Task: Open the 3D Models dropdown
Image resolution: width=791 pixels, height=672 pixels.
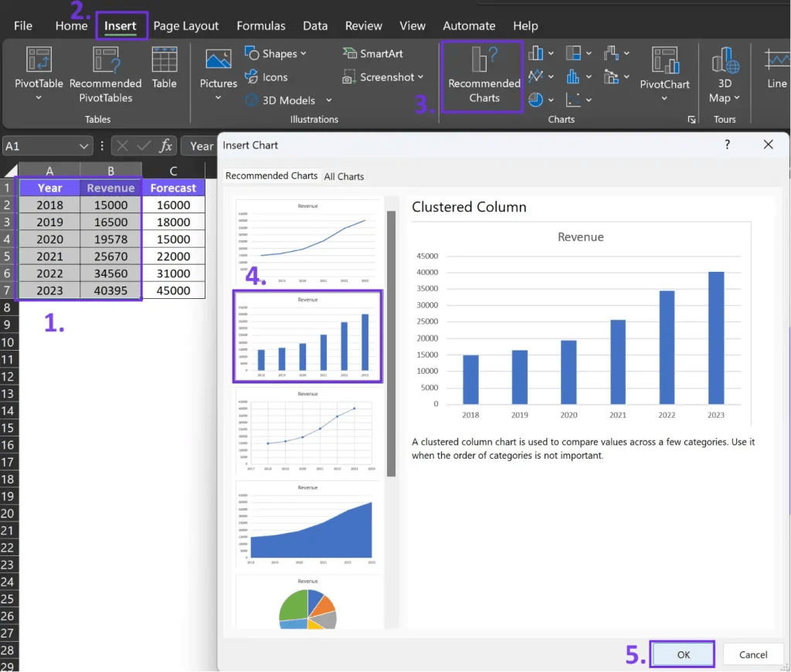Action: (x=329, y=100)
